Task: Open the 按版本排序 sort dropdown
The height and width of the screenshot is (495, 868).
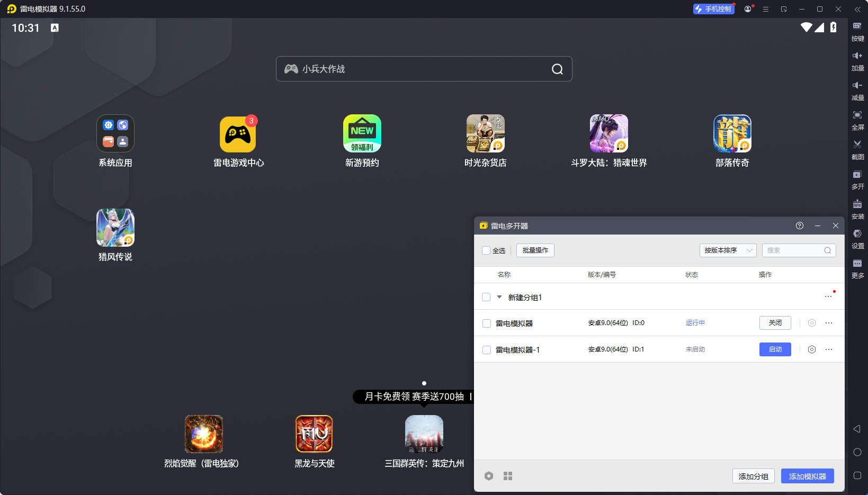Action: pyautogui.click(x=728, y=250)
